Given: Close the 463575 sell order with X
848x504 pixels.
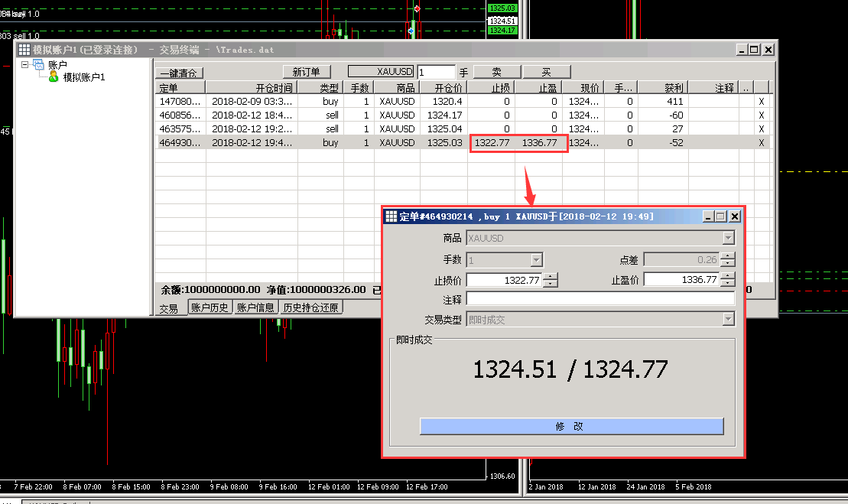Looking at the screenshot, I should (x=761, y=129).
